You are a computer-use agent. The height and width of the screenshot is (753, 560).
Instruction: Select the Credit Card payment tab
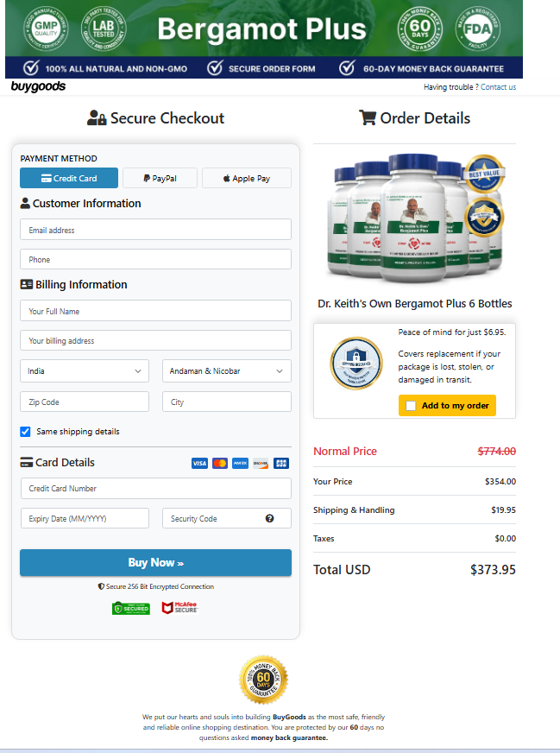(69, 179)
